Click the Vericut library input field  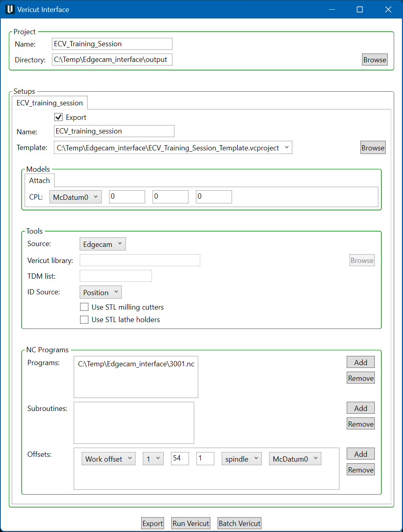pos(140,260)
